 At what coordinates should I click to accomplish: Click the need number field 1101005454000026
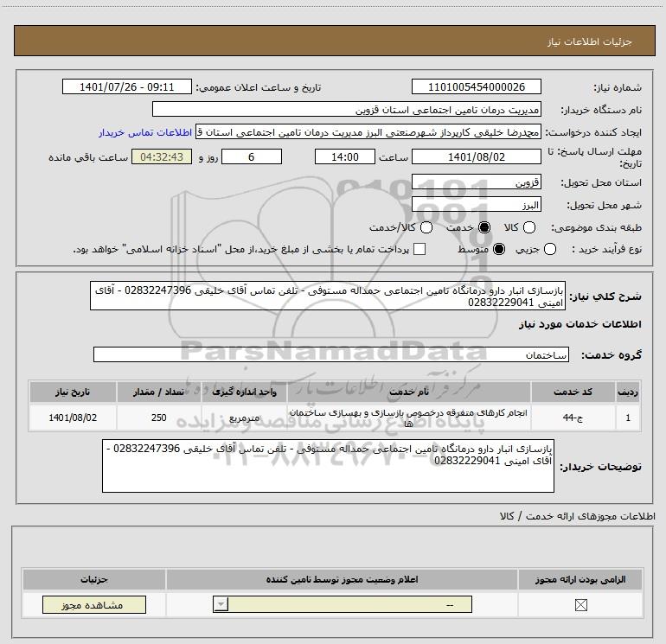(476, 87)
